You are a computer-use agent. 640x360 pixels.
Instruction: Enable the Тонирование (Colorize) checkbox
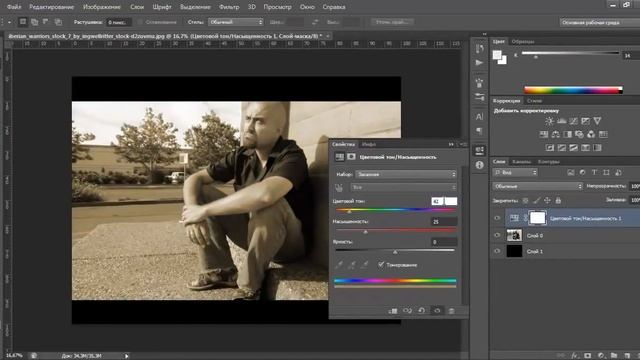click(381, 264)
